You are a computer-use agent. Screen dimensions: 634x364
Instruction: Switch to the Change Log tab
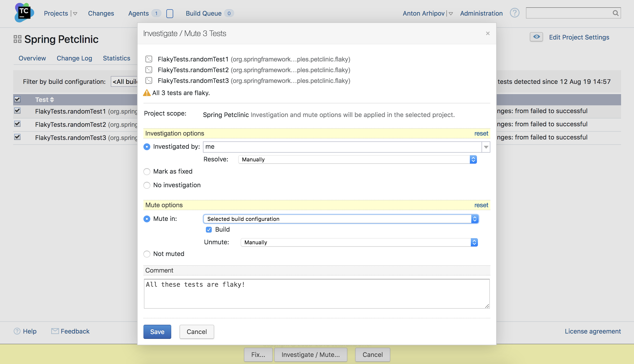(x=75, y=58)
